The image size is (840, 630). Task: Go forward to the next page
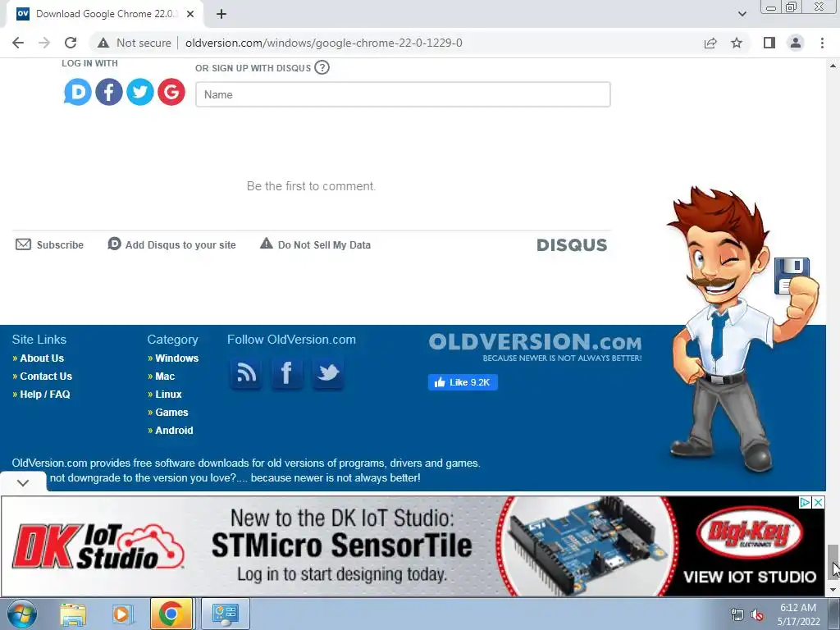44,43
